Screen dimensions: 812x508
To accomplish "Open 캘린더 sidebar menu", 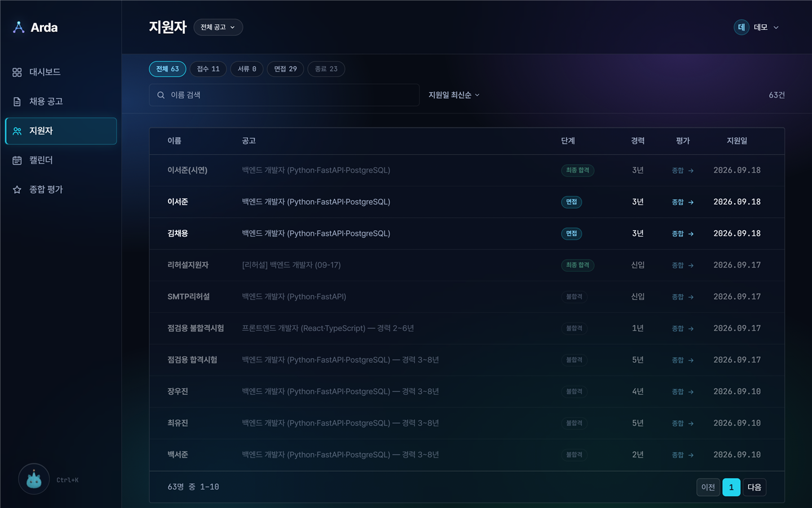I will click(x=61, y=160).
